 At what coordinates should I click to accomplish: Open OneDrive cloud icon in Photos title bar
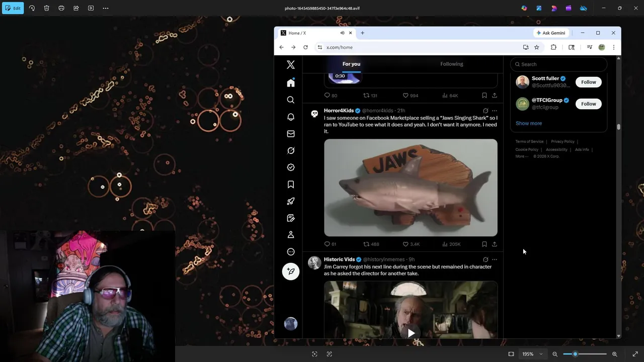click(x=583, y=8)
